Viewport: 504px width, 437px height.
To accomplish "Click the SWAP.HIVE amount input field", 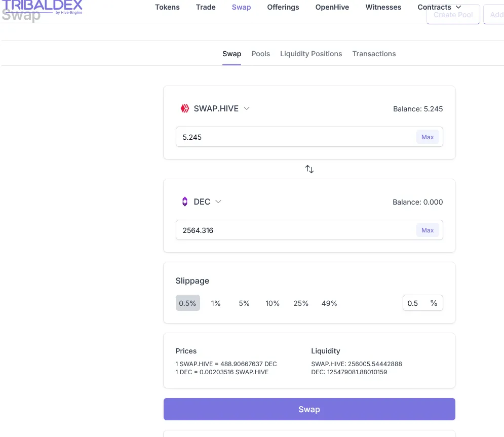I will point(309,137).
